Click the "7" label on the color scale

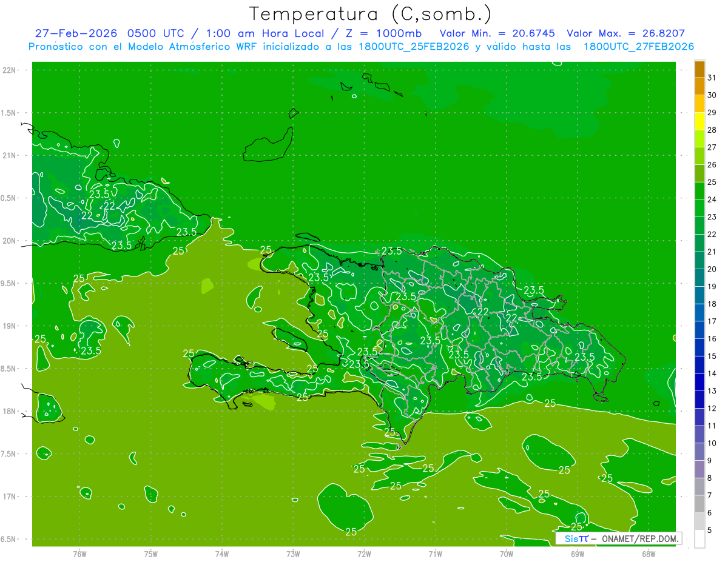[710, 495]
